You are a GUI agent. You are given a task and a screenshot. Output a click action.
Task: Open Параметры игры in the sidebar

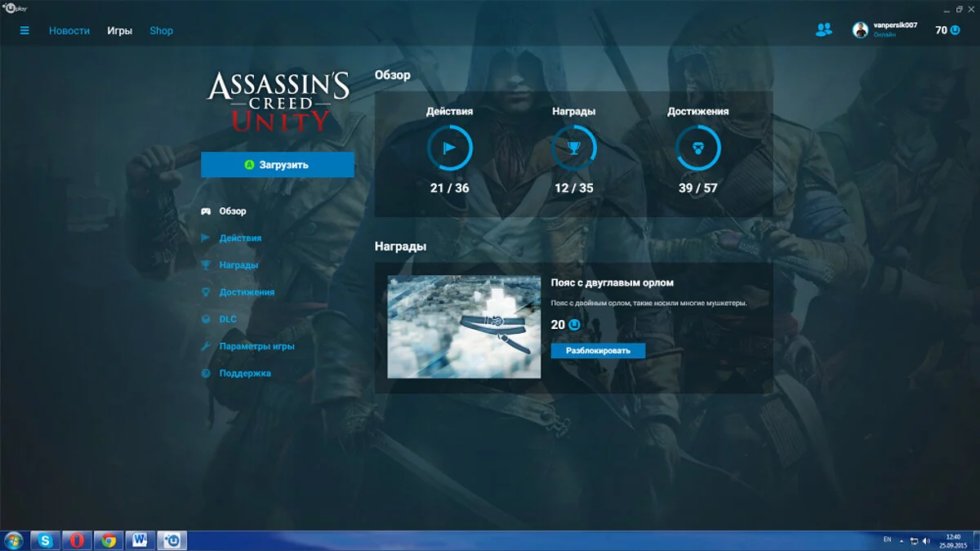(256, 346)
